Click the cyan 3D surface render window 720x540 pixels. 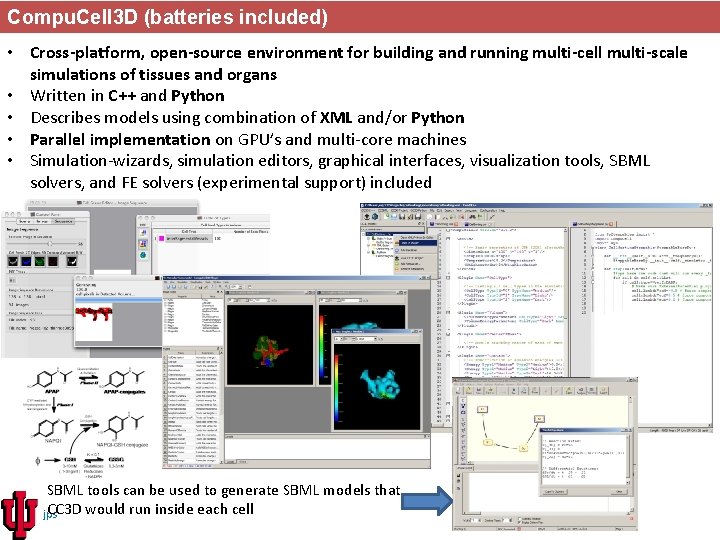coord(377,387)
